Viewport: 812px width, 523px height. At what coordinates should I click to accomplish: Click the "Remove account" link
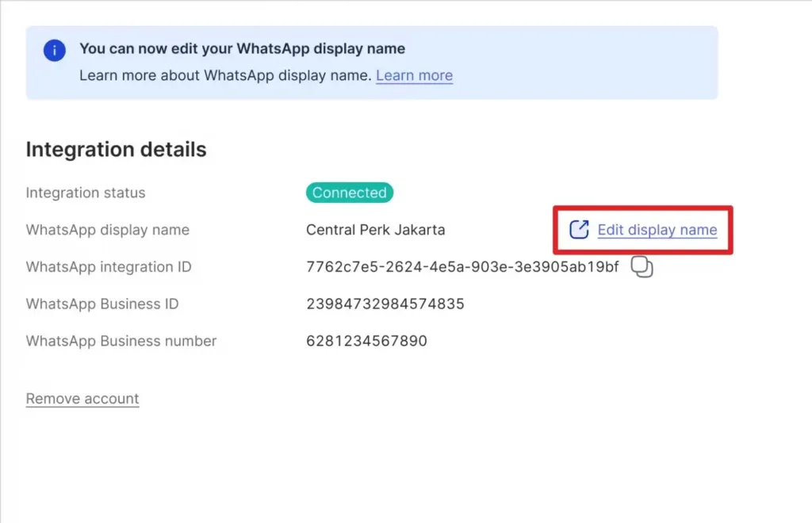pos(82,398)
